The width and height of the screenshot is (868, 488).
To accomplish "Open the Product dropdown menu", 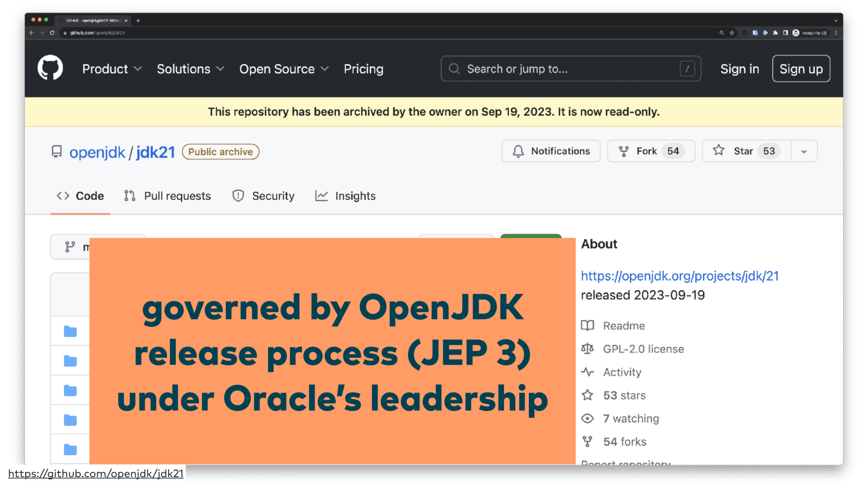I will click(112, 69).
